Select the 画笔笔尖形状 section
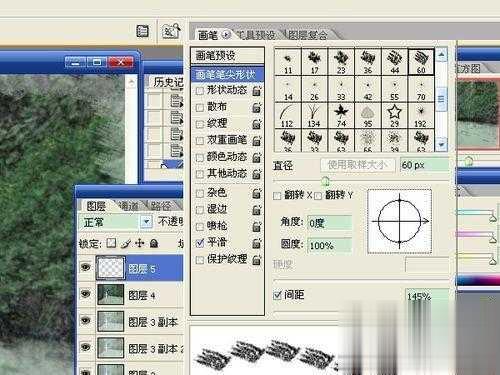The height and width of the screenshot is (375, 500). 228,75
